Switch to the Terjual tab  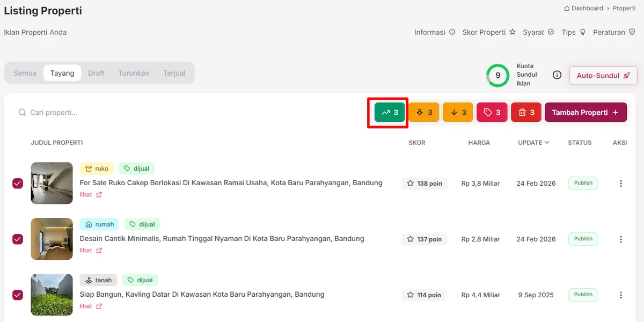(x=174, y=73)
